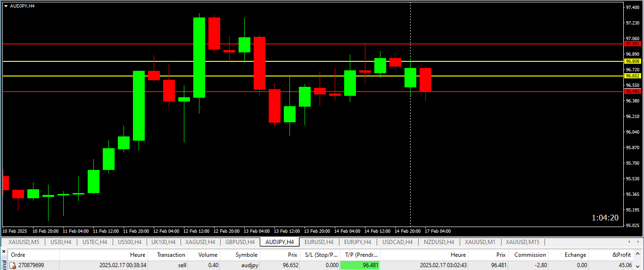Click open time 2025.02.17 00:38:34

[123, 266]
